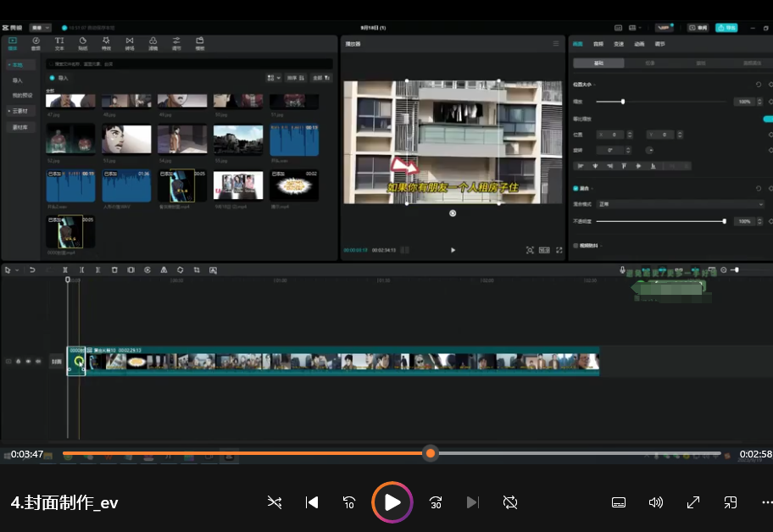Click rewind 10 seconds in video player

[x=349, y=502]
